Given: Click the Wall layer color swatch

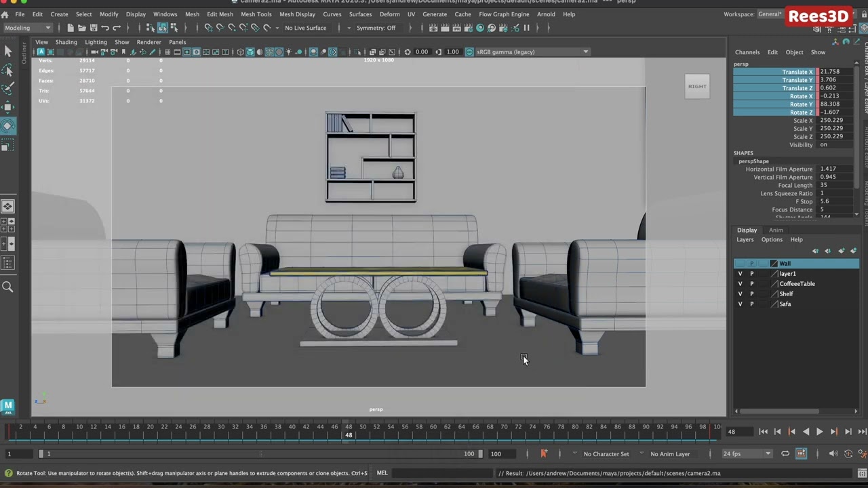Looking at the screenshot, I should (x=774, y=264).
